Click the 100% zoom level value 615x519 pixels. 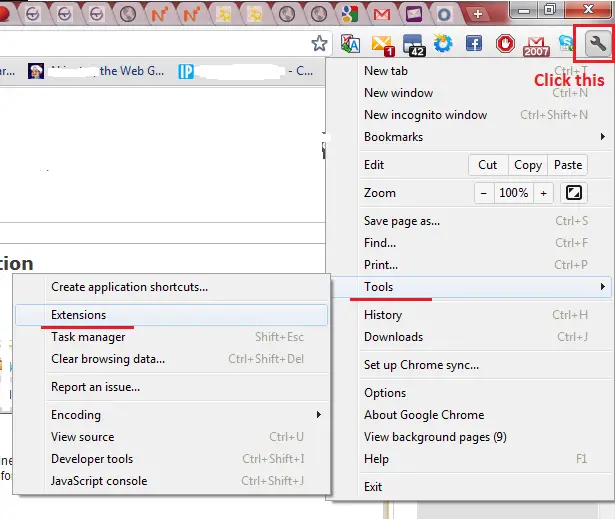(513, 193)
